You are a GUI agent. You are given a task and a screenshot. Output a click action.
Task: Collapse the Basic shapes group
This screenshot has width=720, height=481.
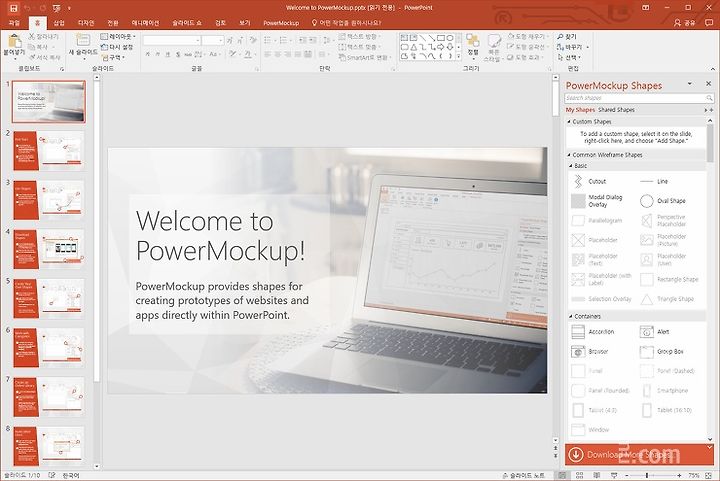[571, 166]
